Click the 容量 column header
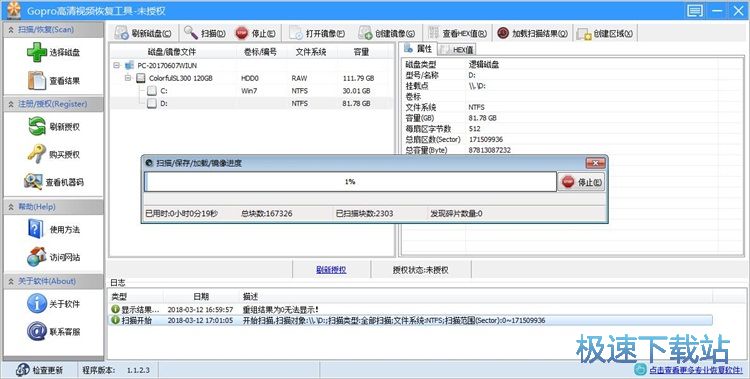Viewport: 750px width, 379px height. (361, 52)
